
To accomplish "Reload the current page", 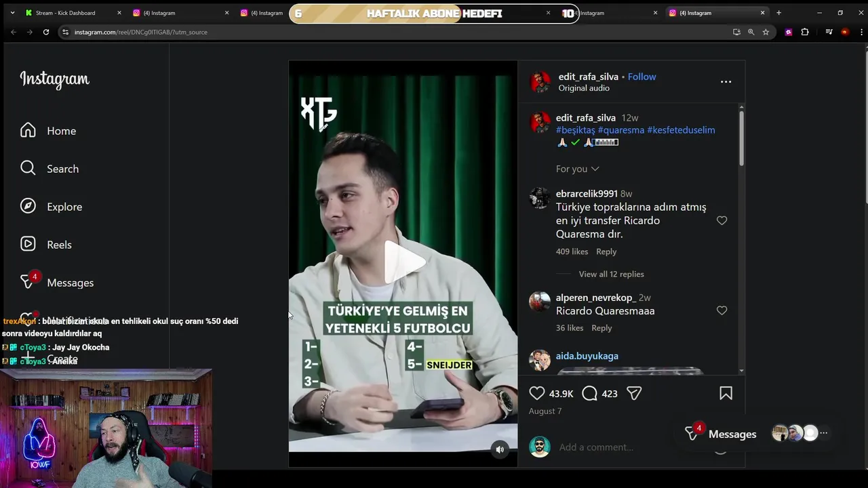I will tap(46, 32).
